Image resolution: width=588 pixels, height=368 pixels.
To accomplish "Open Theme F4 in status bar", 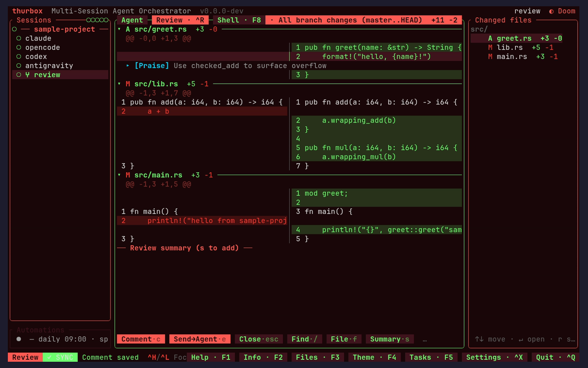I will pos(374,357).
